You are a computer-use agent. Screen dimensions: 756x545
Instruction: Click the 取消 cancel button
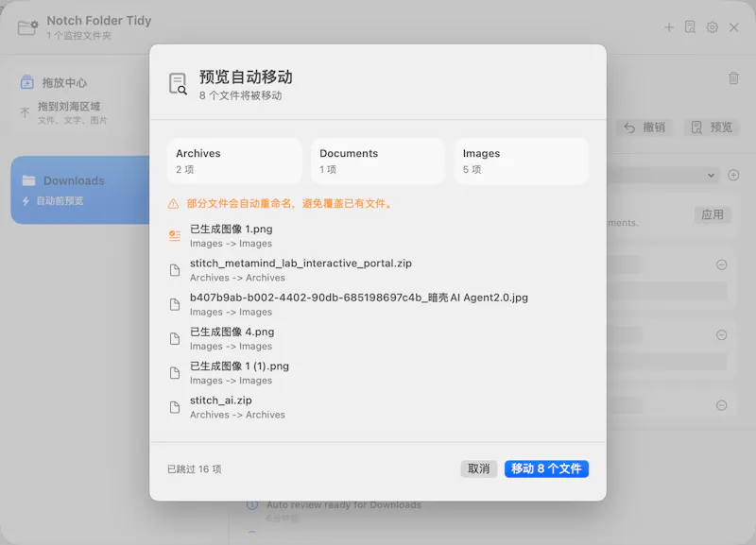(479, 468)
